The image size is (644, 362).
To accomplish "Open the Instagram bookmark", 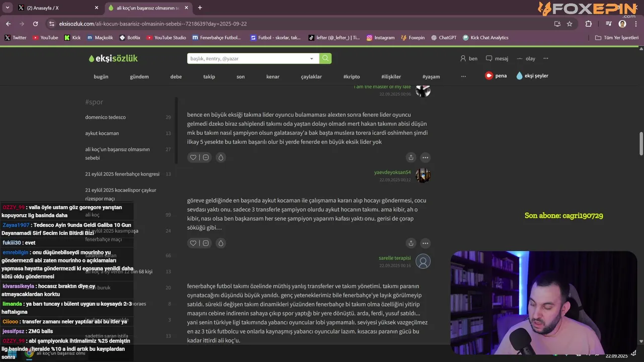I will (381, 38).
